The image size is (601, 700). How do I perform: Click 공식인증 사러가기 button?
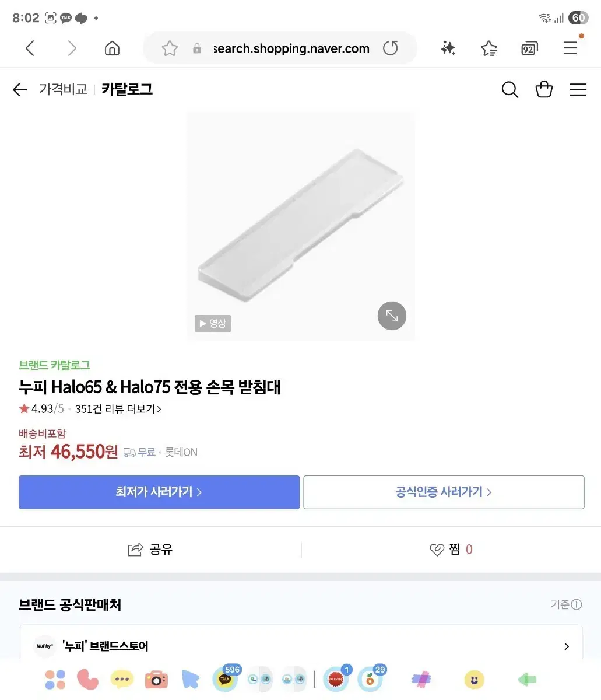pyautogui.click(x=444, y=492)
